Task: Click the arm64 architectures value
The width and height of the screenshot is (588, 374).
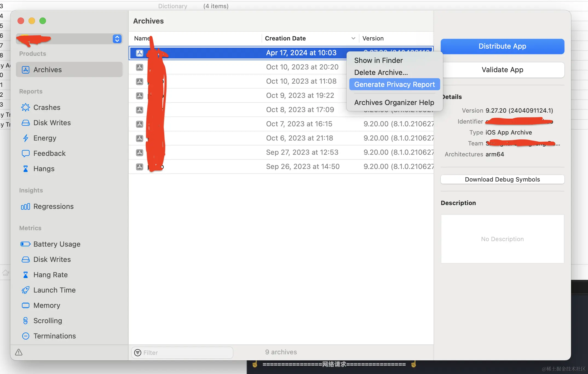Action: pos(495,154)
